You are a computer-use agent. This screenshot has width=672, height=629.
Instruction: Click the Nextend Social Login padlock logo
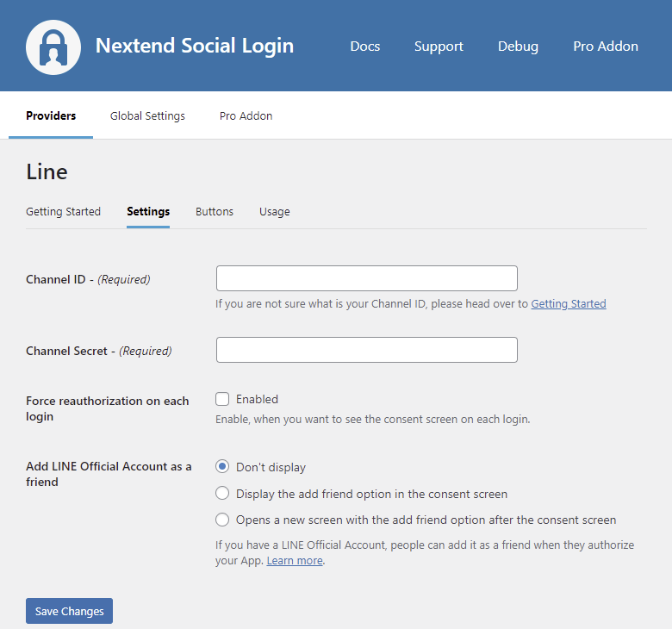coord(53,47)
